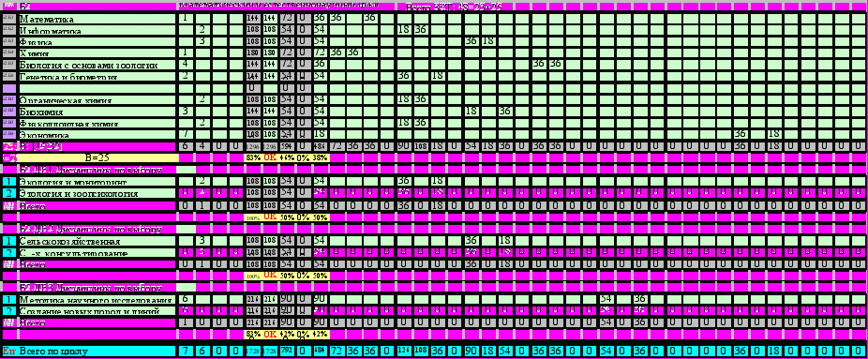Select the 180 total hours cell for Химия
The image size is (868, 359).
[253, 53]
